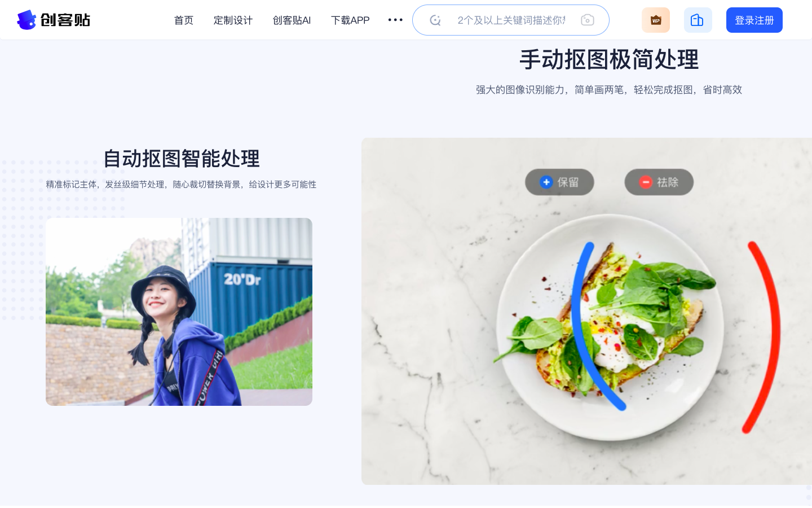Focus the keyword search input field

tap(511, 20)
